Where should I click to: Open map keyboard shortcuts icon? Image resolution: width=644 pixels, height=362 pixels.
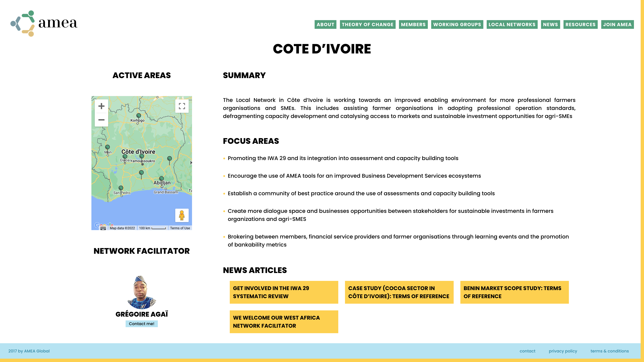[x=103, y=228]
